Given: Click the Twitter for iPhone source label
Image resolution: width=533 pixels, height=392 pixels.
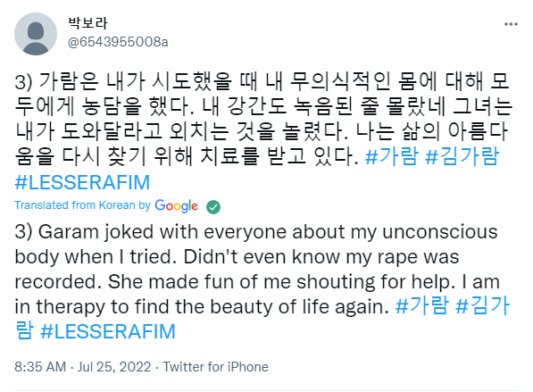Looking at the screenshot, I should click(215, 367).
